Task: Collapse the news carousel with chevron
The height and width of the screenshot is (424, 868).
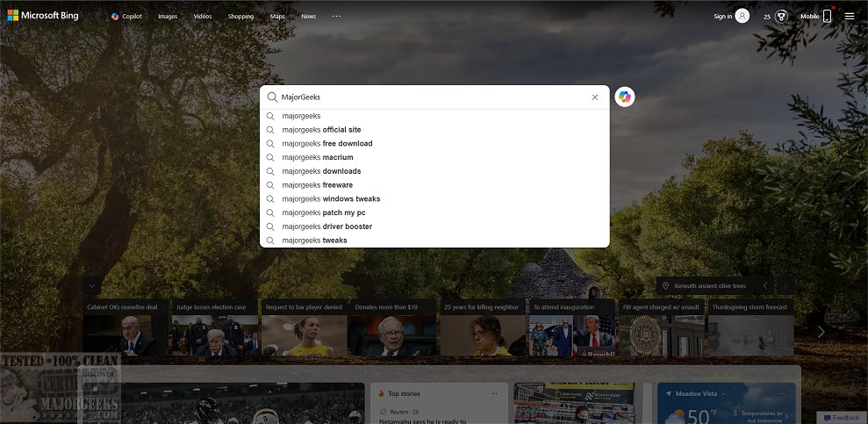Action: click(92, 286)
